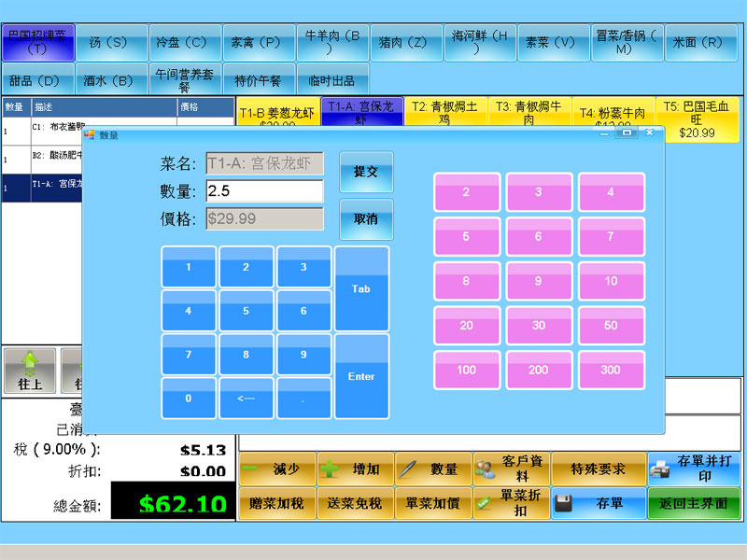Viewport: 747px width, 560px height.
Task: Click the 增加 green plus button
Action: click(x=355, y=469)
